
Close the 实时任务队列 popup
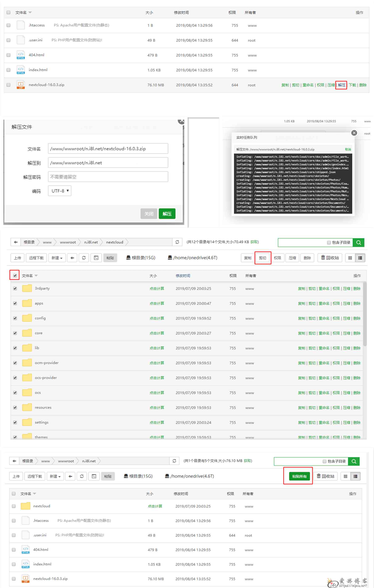click(354, 133)
